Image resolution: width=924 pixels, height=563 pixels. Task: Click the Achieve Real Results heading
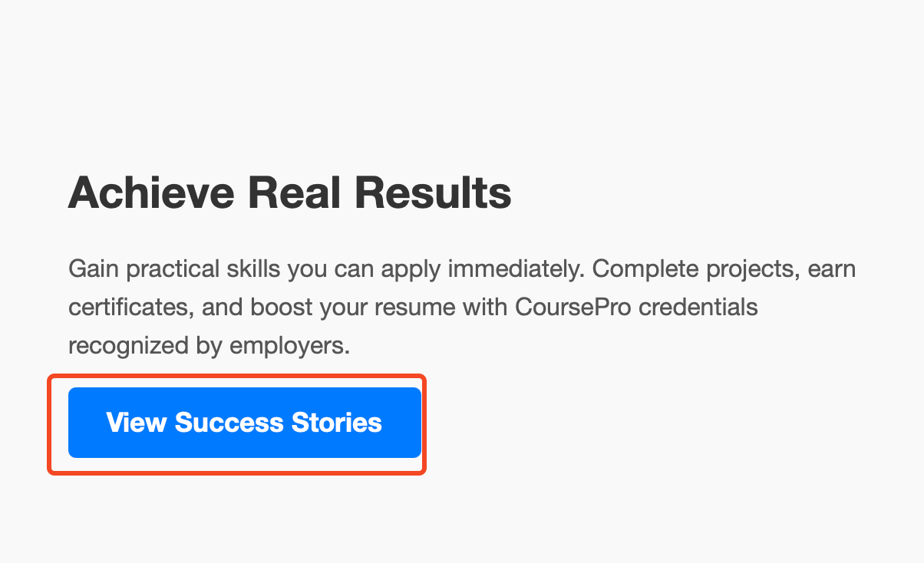click(289, 193)
